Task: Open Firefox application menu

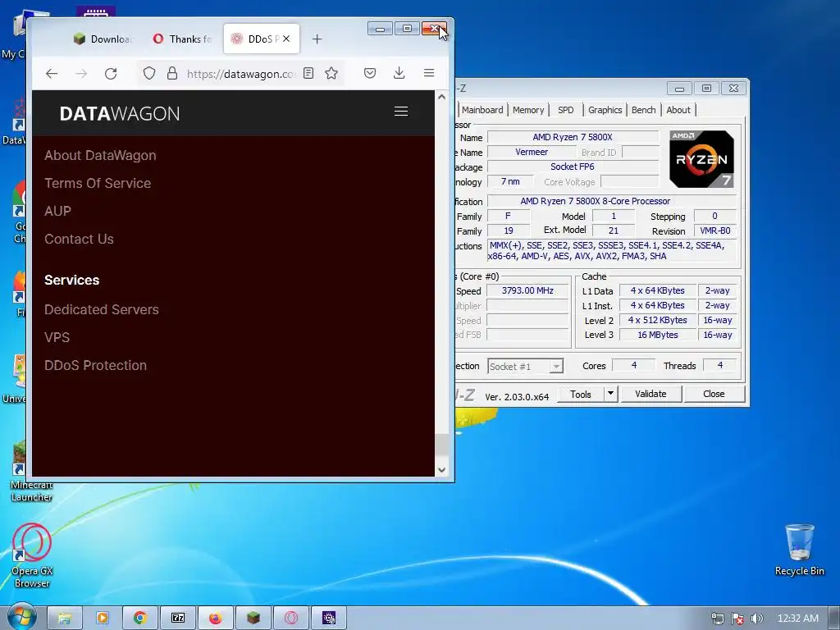Action: pos(429,73)
